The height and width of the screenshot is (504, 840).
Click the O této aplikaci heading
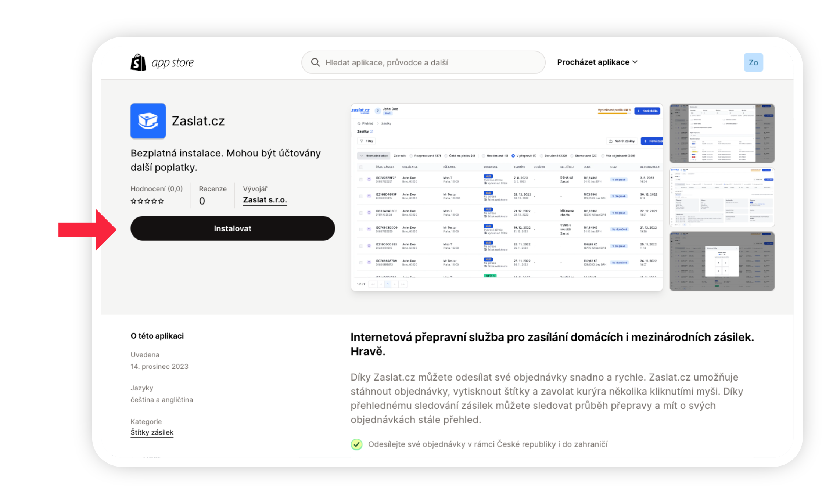point(157,336)
